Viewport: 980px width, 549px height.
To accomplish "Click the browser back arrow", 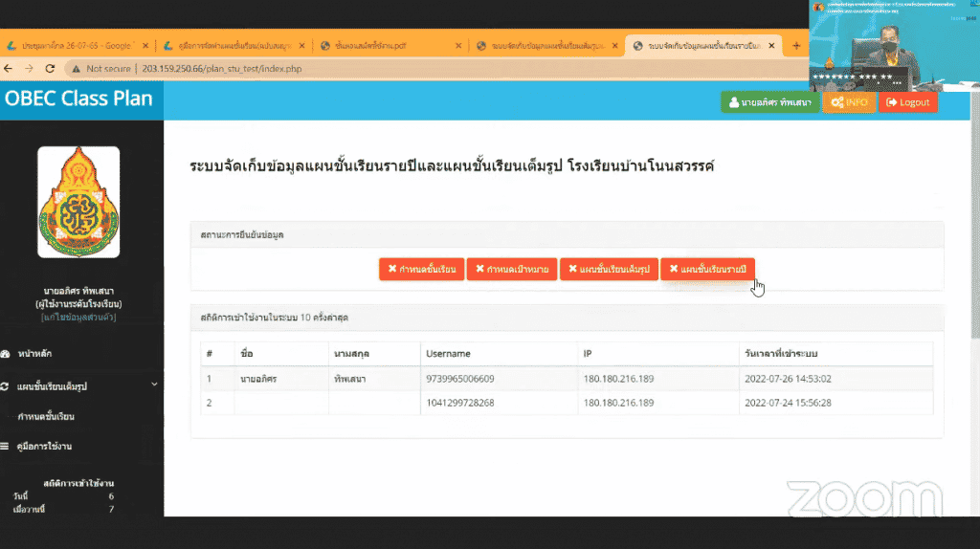I will point(9,69).
